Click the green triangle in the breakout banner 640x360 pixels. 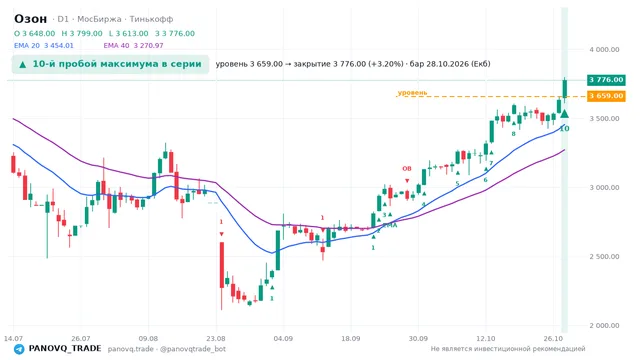click(23, 64)
